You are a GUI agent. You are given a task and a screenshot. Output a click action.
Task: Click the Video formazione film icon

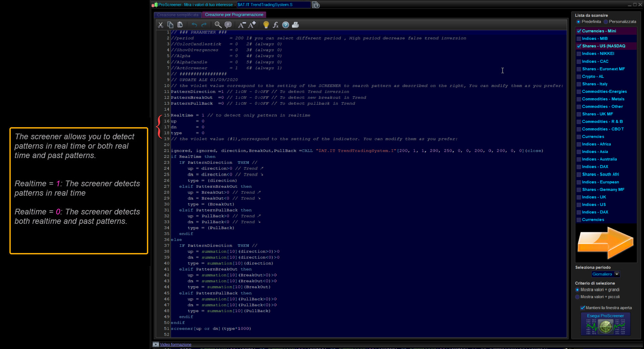pyautogui.click(x=156, y=344)
